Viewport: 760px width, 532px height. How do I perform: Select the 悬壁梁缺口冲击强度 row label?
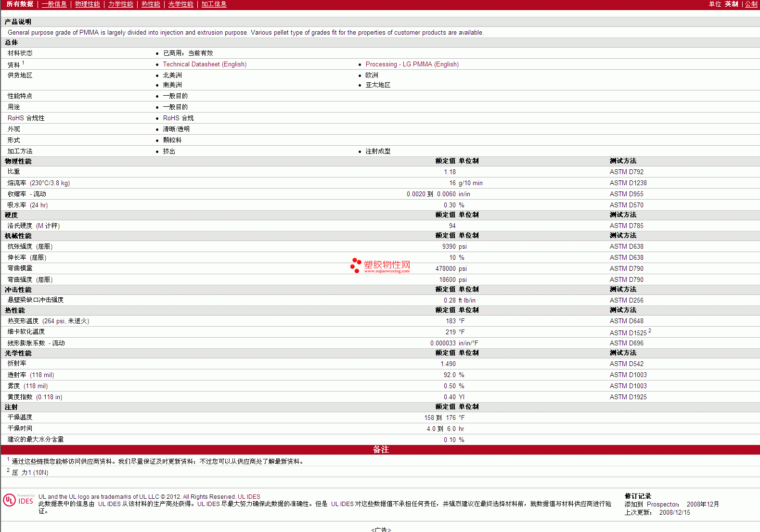pyautogui.click(x=36, y=300)
